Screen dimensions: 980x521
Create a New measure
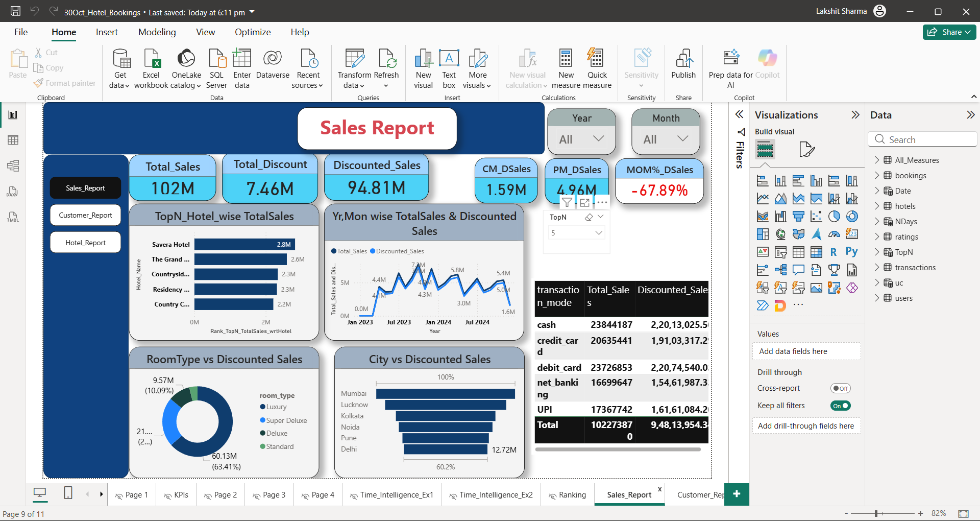point(566,68)
